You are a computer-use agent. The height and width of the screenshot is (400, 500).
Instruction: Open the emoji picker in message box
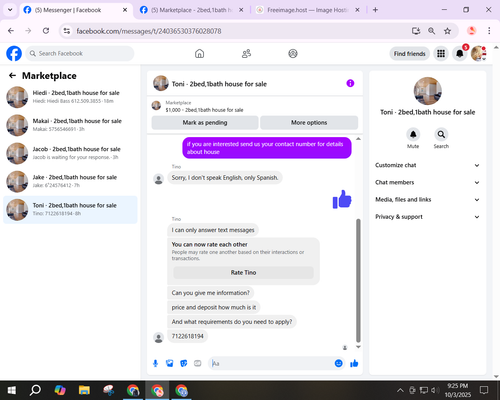(x=338, y=363)
